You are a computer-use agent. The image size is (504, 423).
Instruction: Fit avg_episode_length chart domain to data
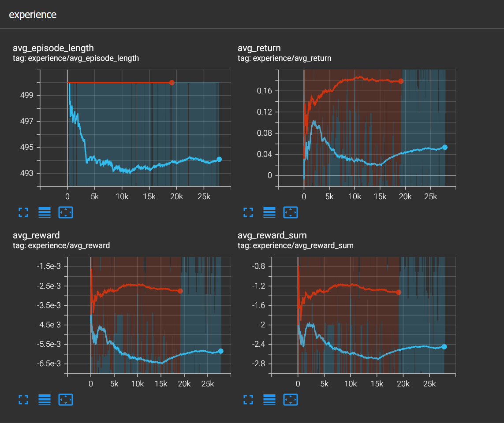[66, 212]
